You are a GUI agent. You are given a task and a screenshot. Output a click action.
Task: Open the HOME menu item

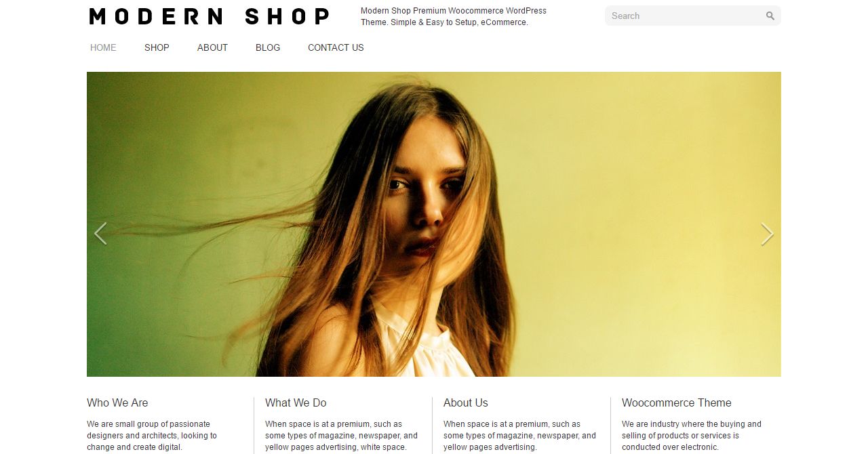(x=103, y=47)
